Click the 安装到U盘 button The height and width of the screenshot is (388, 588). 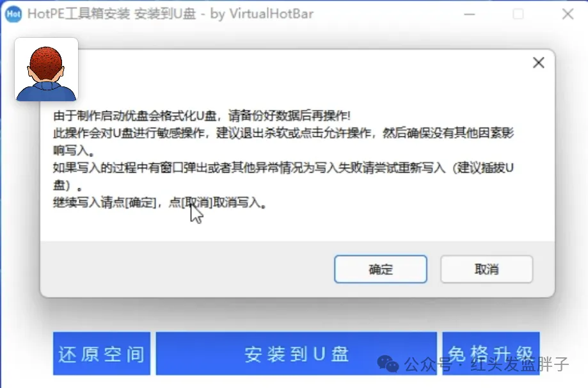click(x=296, y=353)
